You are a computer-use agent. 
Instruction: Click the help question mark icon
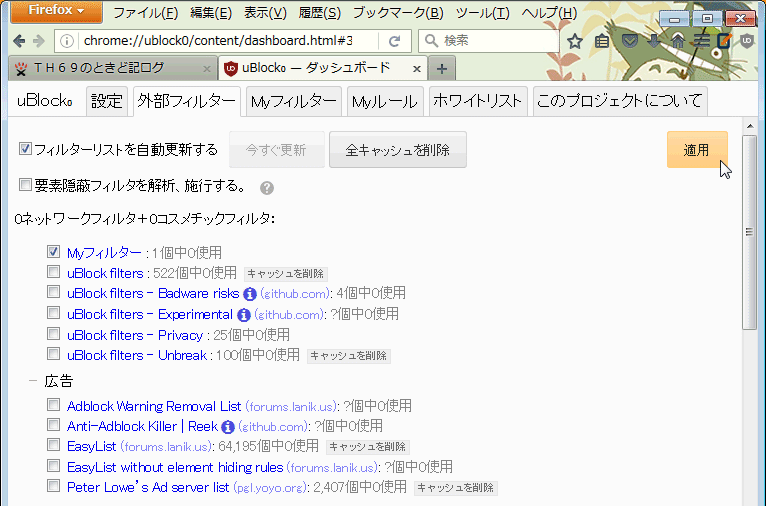pos(267,188)
